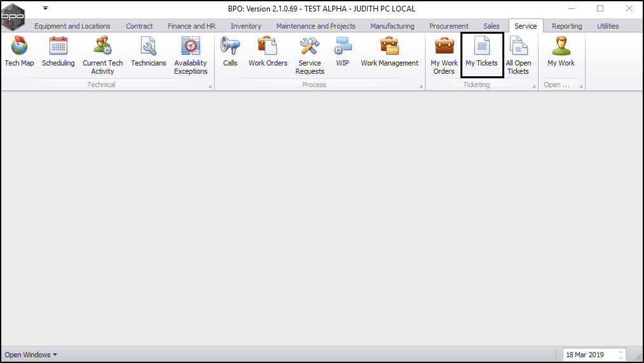The height and width of the screenshot is (363, 644).
Task: Decrease the date with down arrow
Action: click(621, 358)
